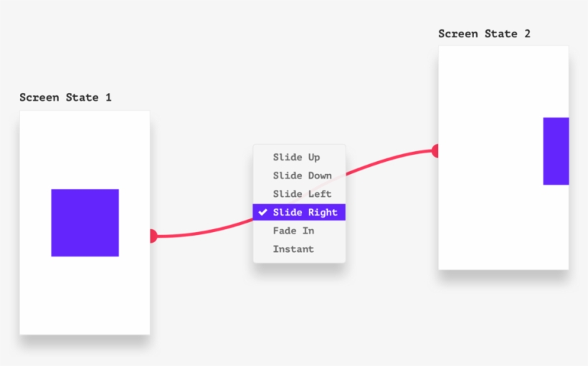Click the red connector handle on Screen State 1
The height and width of the screenshot is (366, 588).
153,236
